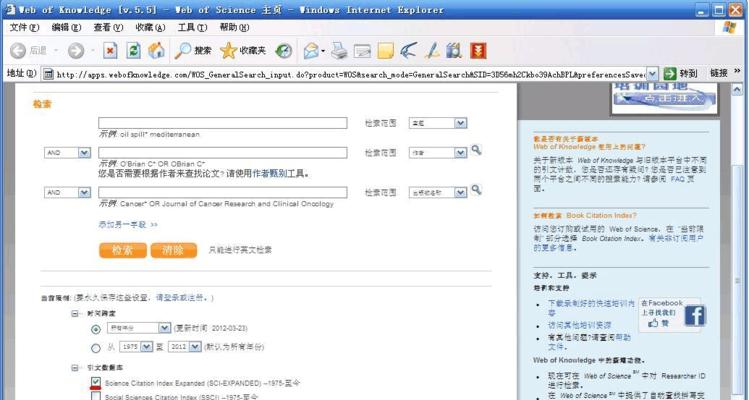The image size is (749, 400).
Task: Click the Windows flag logo in the menu bar
Action: click(x=729, y=27)
